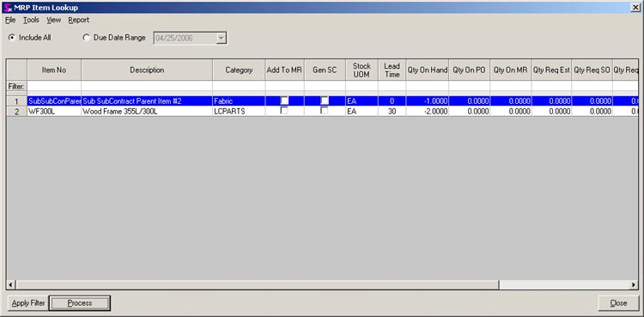Click the horizontal scrollbar thumb
Viewport: 644px width, 317px height.
(x=258, y=284)
